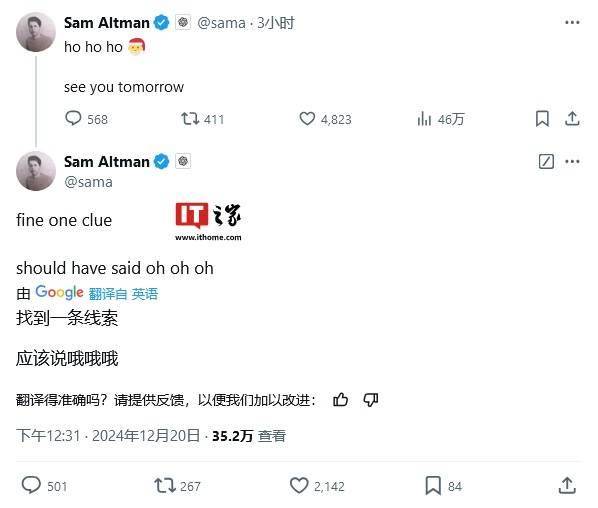Open more options on 'fine one clue' tweet
The width and height of the screenshot is (598, 508).
(x=572, y=162)
